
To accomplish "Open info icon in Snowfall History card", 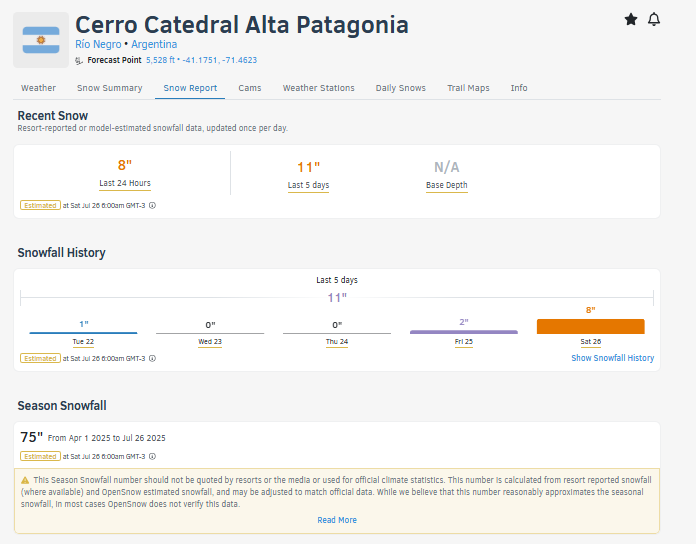I will tap(152, 359).
